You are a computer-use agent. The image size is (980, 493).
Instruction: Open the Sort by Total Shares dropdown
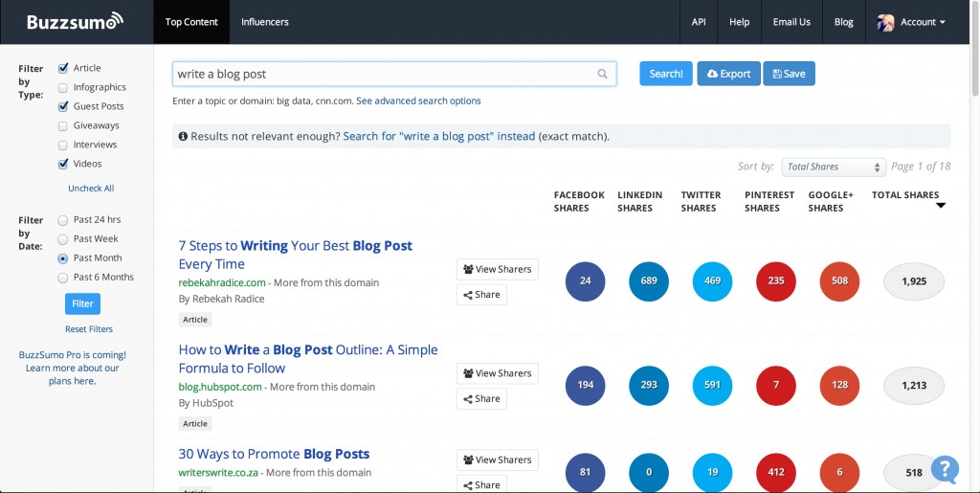point(834,167)
